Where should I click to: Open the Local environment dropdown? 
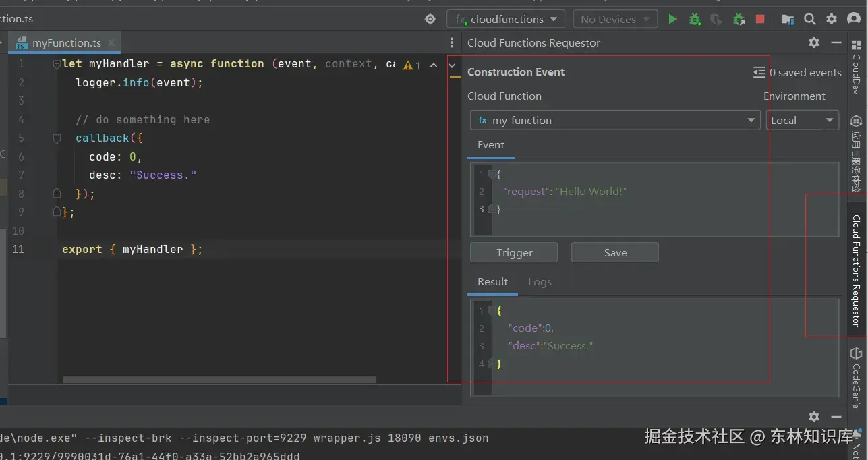pyautogui.click(x=803, y=121)
